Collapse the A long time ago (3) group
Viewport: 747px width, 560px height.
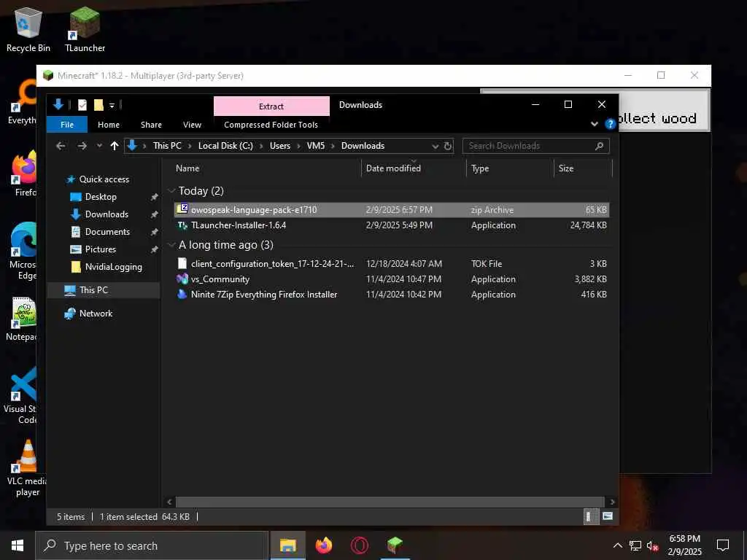(171, 245)
